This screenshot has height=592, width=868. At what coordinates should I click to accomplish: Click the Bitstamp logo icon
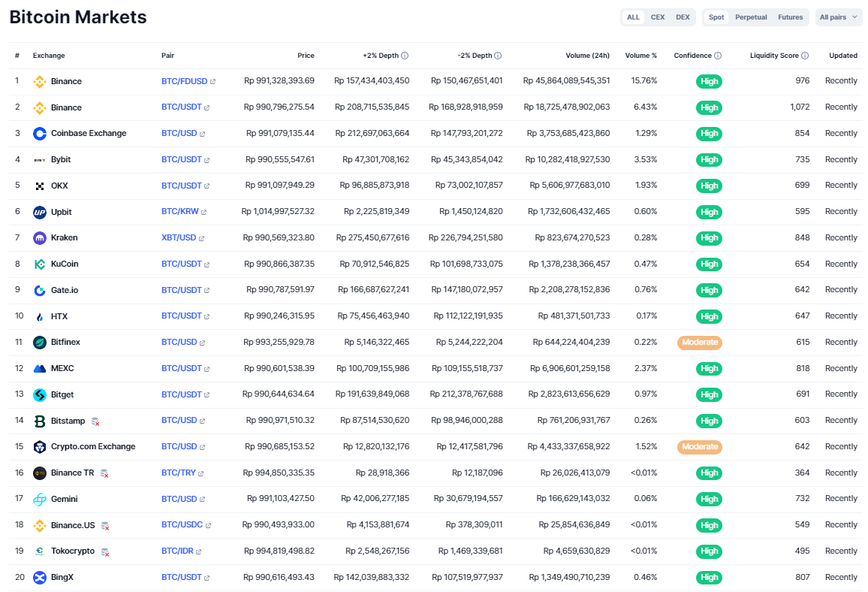(39, 421)
